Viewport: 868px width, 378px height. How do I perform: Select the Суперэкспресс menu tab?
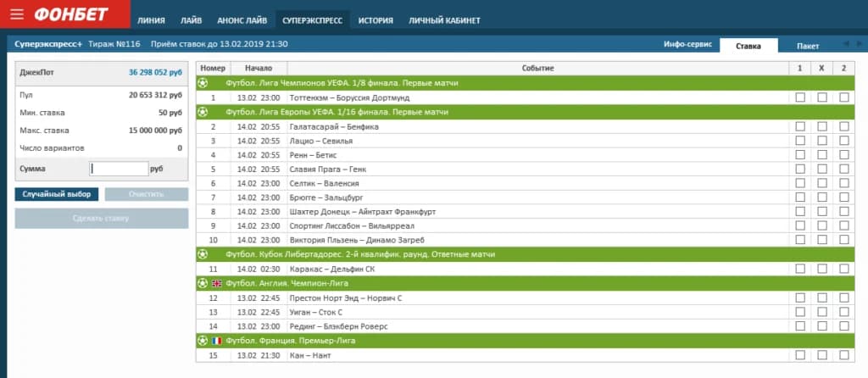(x=312, y=20)
